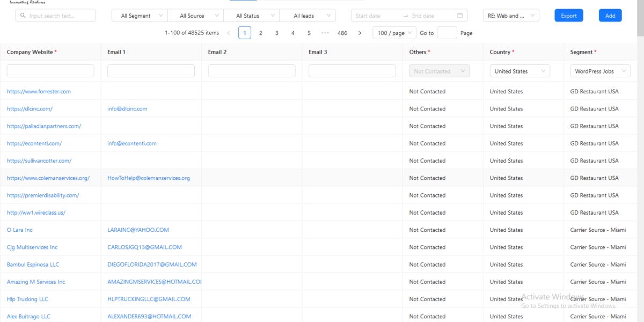The width and height of the screenshot is (644, 322).
Task: Open the WordPress Jobs segment filter
Action: coord(600,71)
